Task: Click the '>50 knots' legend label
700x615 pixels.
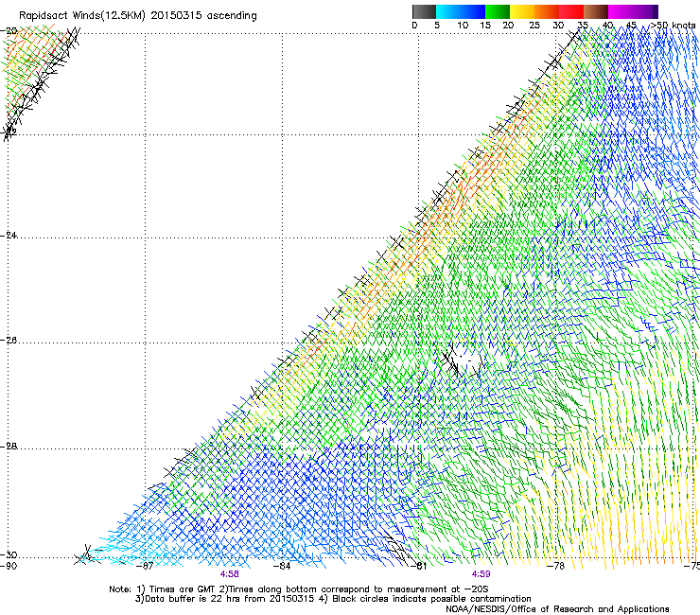Action: 674,26
